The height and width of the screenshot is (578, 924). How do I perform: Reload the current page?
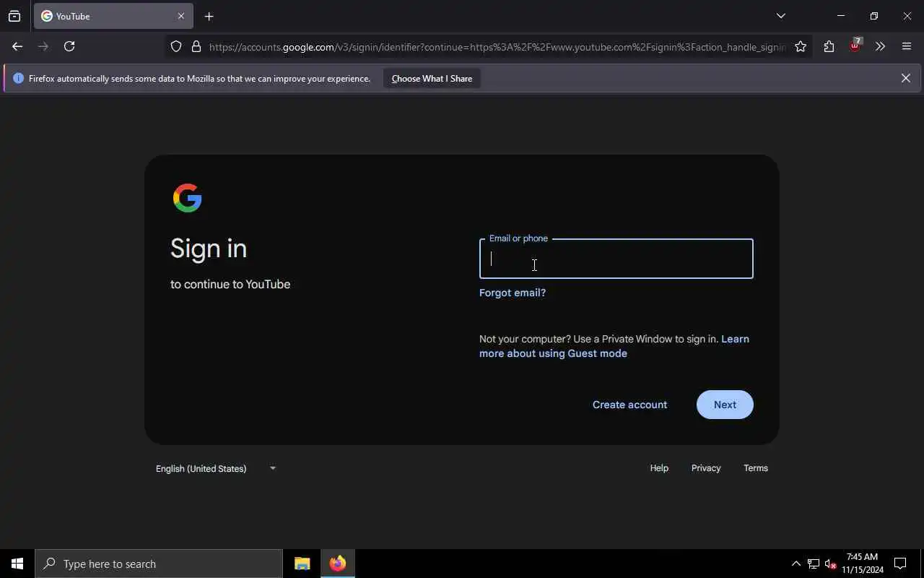point(69,46)
